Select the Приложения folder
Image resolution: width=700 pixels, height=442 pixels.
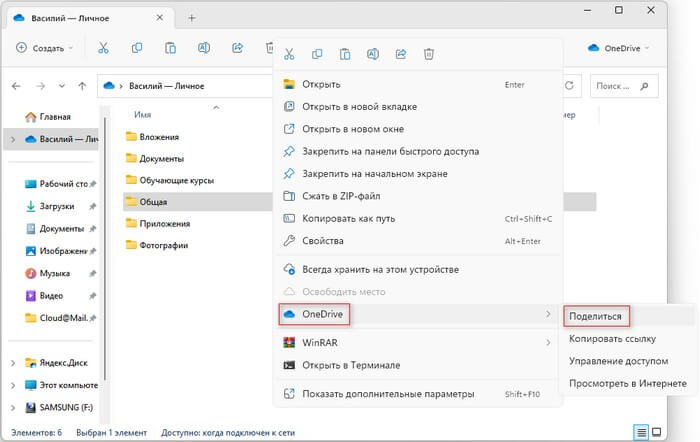[158, 223]
